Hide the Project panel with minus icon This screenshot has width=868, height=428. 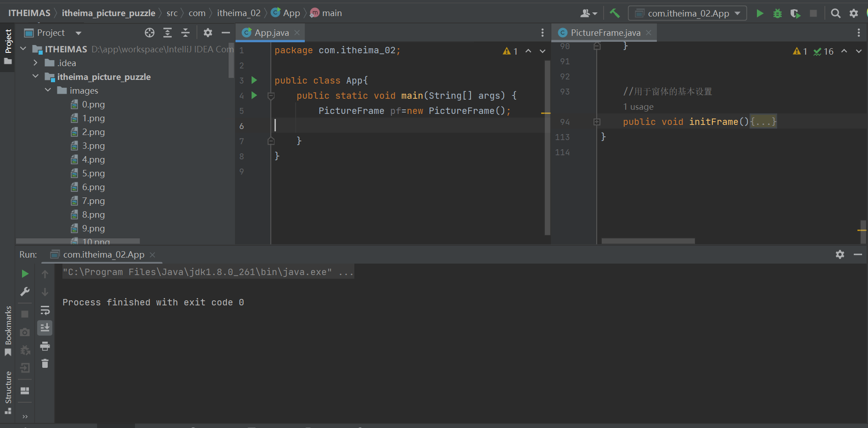click(226, 33)
